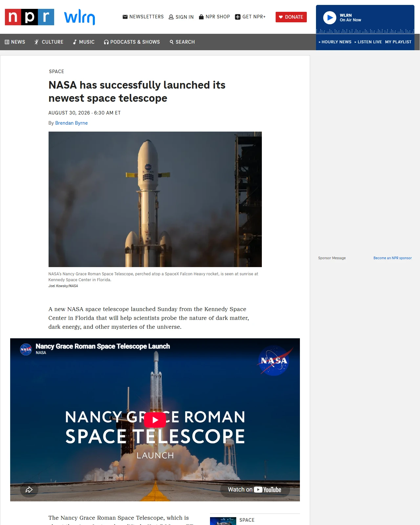This screenshot has height=525, width=420.
Task: Click the Get NPR+ plus icon
Action: pos(238,17)
